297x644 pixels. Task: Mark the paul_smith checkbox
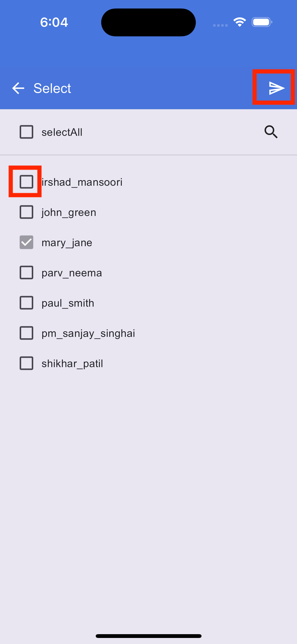(x=26, y=303)
